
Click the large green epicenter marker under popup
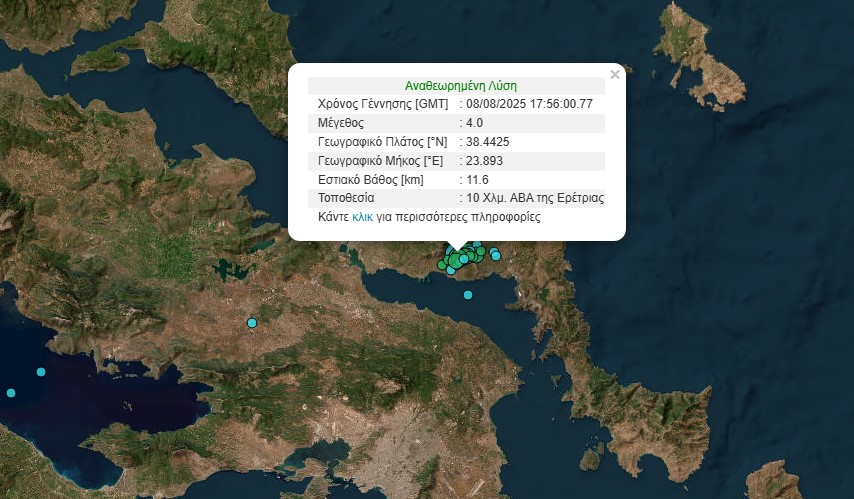[456, 261]
